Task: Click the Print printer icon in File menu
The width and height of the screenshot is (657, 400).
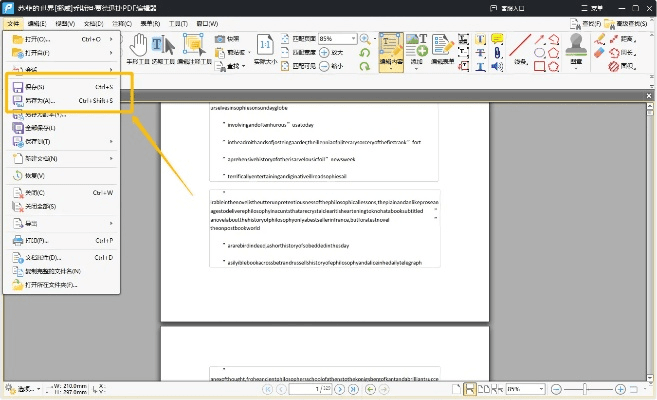Action: (x=19, y=241)
